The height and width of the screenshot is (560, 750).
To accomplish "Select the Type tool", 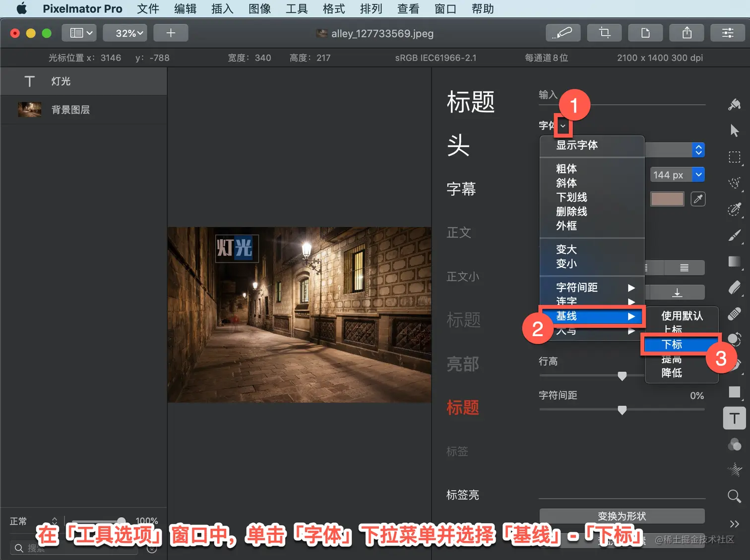I will [x=735, y=418].
